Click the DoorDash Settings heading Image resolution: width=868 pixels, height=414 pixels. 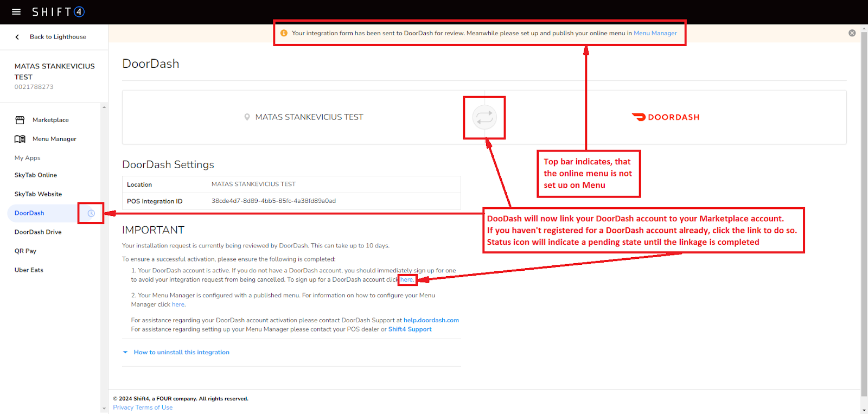pos(168,164)
